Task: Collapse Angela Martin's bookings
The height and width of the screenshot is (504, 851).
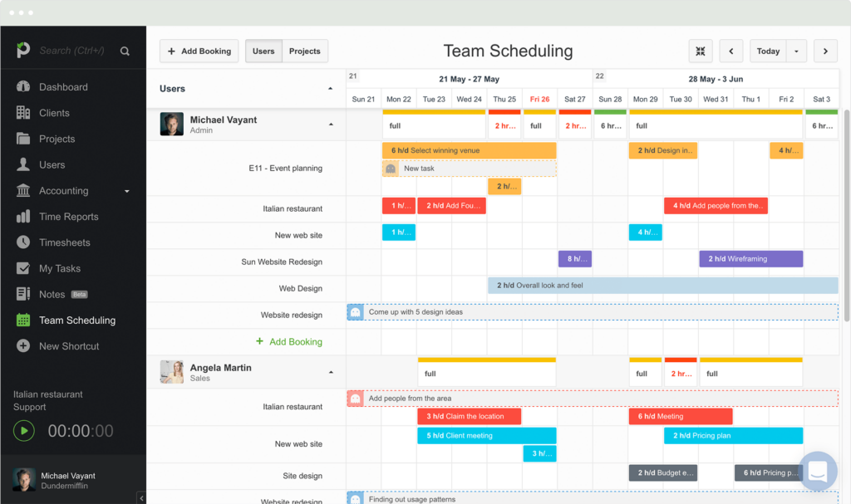Action: (x=331, y=372)
